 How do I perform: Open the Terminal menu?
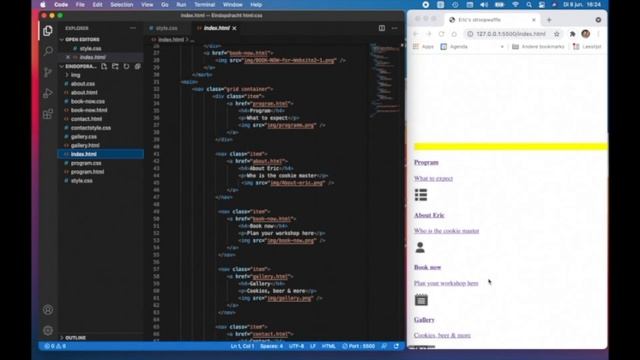click(204, 4)
